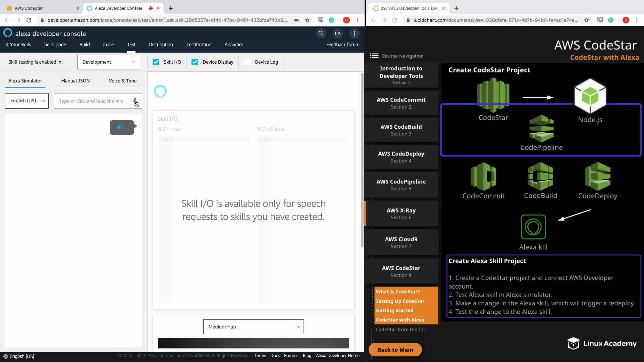This screenshot has width=644, height=362.
Task: Bookmark the Alexa console page with star
Action: tap(307, 20)
